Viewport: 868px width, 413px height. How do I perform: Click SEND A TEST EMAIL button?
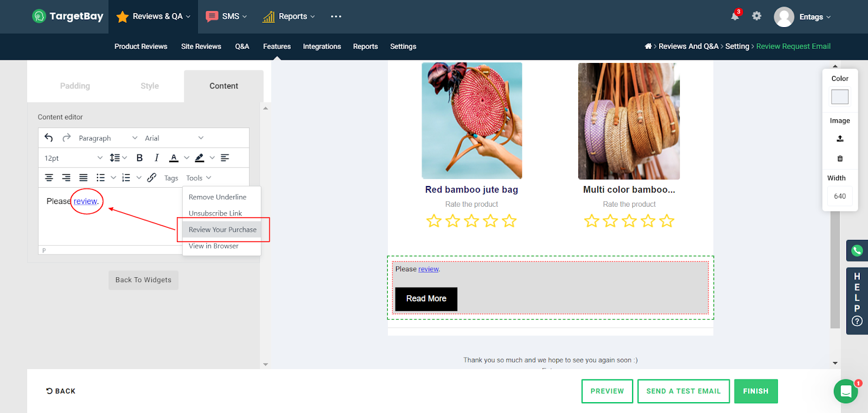point(684,391)
